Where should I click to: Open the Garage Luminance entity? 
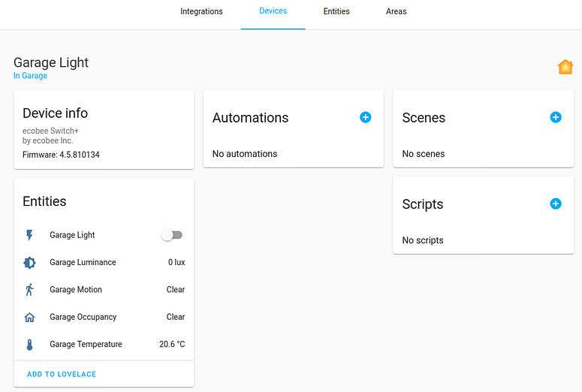click(x=104, y=262)
